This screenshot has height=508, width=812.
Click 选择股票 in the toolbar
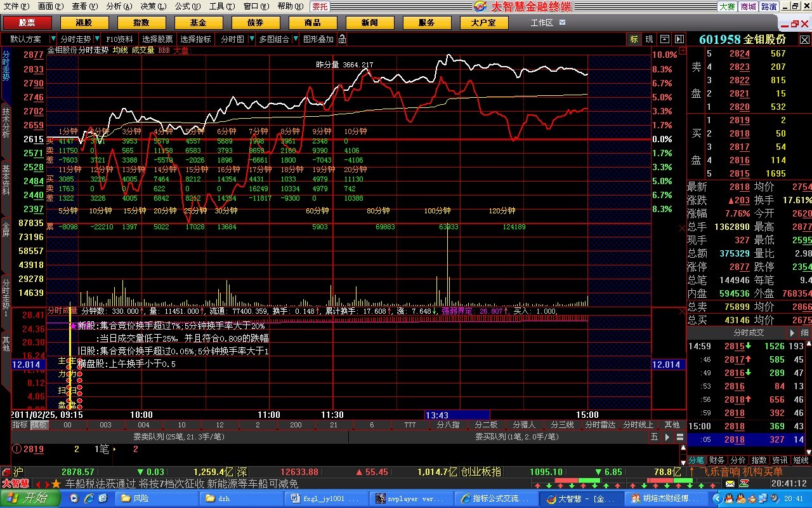coord(157,39)
